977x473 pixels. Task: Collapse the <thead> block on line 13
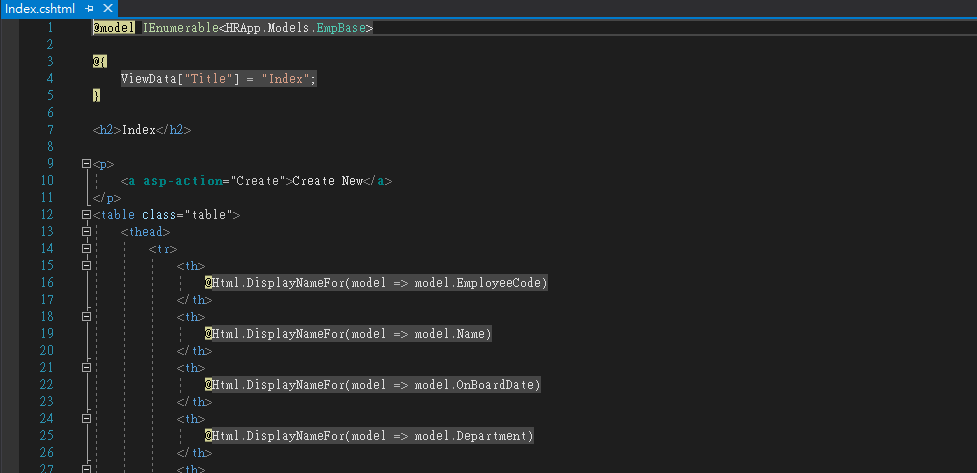86,232
